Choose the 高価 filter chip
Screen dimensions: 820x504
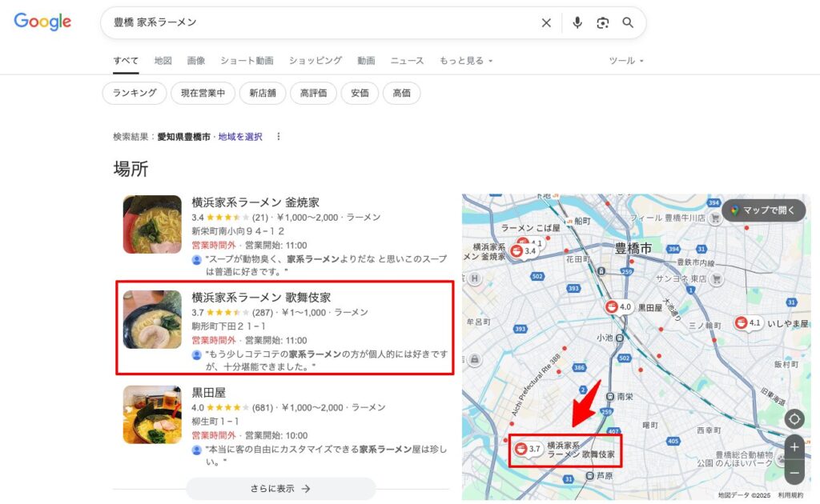402,93
